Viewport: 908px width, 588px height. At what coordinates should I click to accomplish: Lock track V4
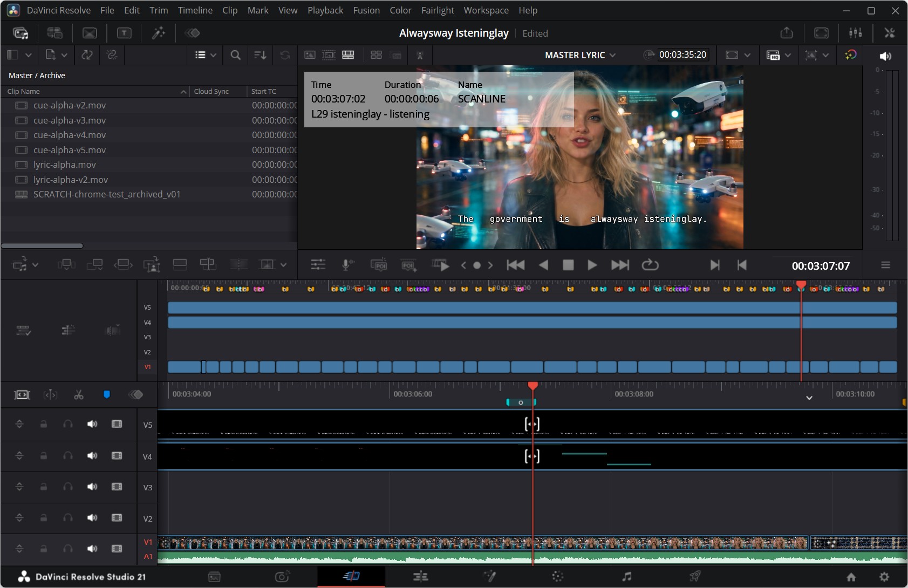[x=44, y=456]
